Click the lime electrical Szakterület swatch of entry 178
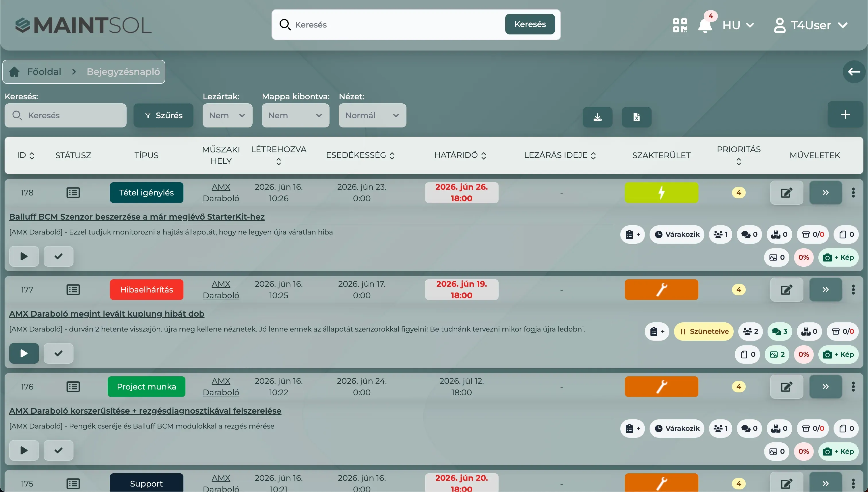The image size is (868, 492). (x=661, y=193)
